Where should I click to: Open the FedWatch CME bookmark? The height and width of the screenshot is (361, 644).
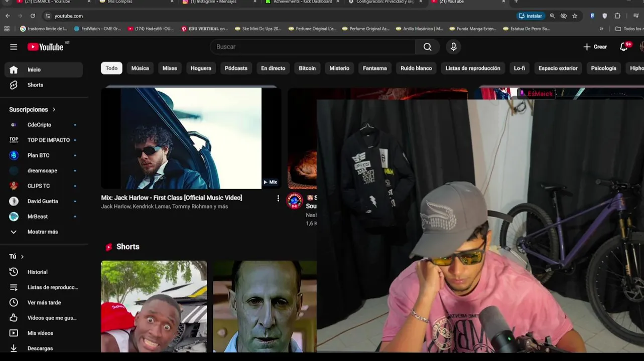(97, 29)
